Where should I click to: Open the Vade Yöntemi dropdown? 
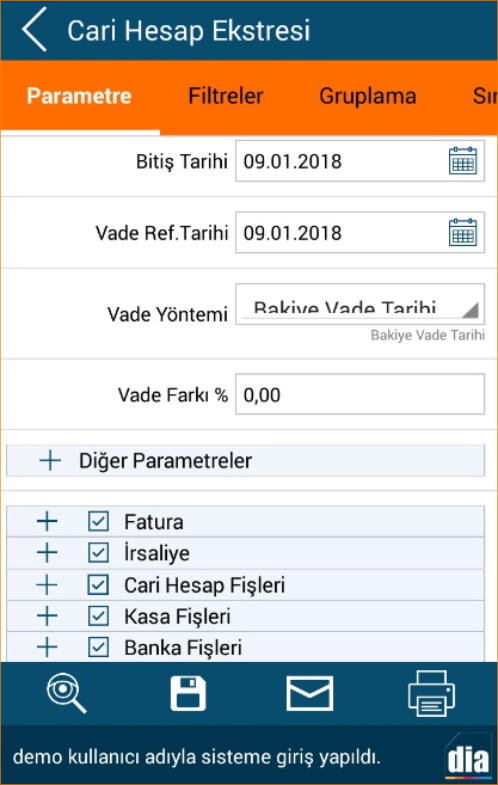click(360, 304)
